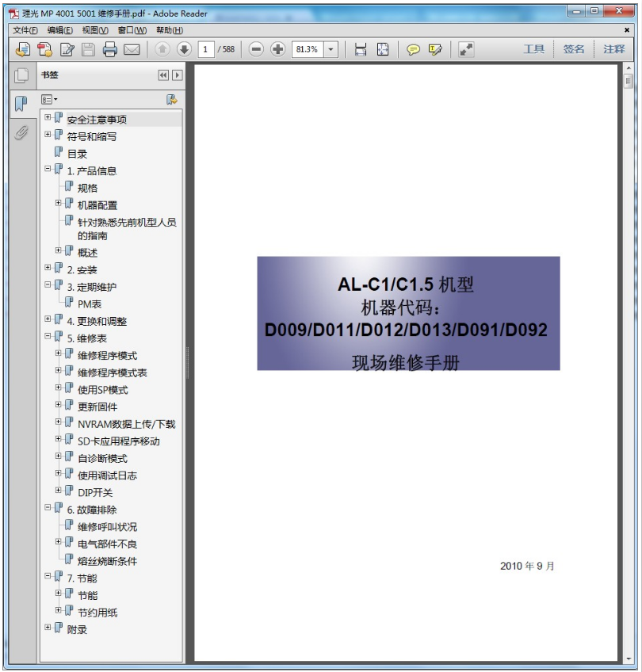Image resolution: width=642 pixels, height=672 pixels.
Task: Expand 附录 bookmark node
Action: [x=48, y=627]
